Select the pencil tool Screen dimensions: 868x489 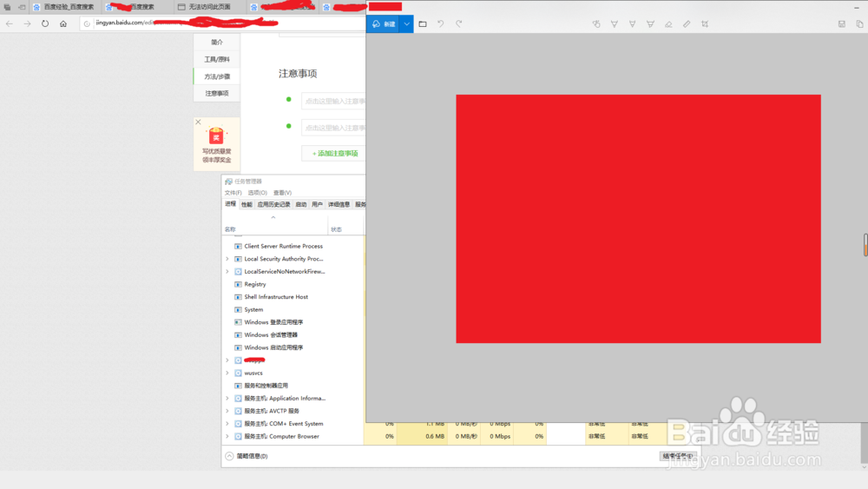(632, 23)
